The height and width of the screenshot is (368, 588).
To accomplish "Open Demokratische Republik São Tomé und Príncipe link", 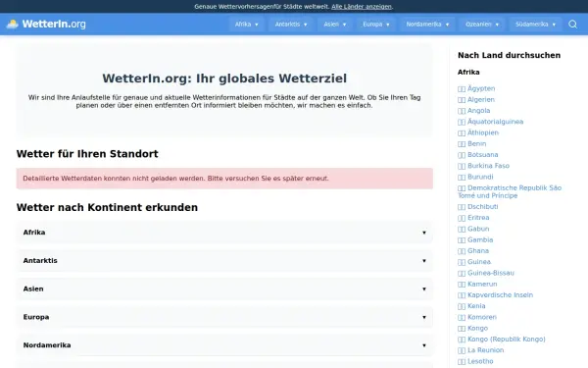I will (510, 191).
